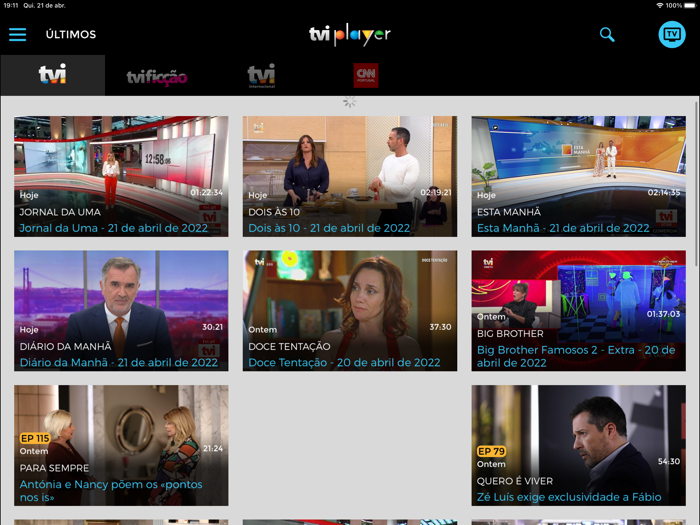Open the Jornal da Uma video thumbnail
This screenshot has height=525, width=700.
click(x=121, y=176)
